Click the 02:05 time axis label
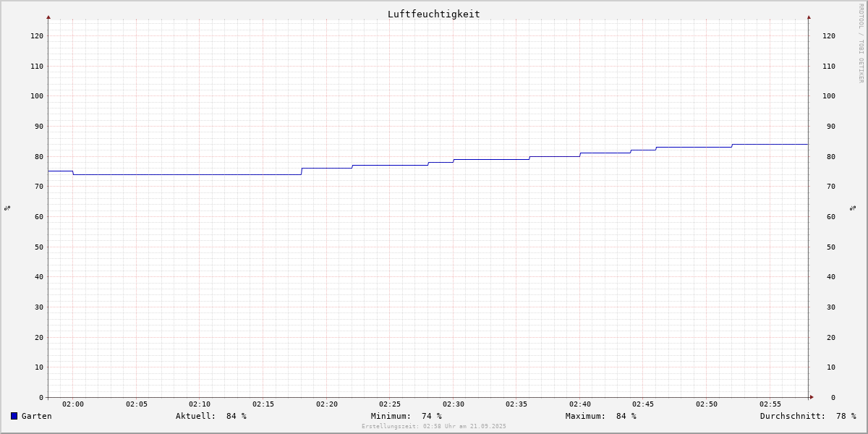Image resolution: width=868 pixels, height=434 pixels. tap(137, 404)
